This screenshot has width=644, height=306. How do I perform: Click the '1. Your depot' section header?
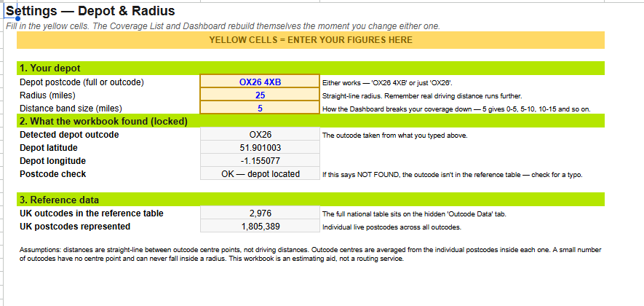coord(311,68)
